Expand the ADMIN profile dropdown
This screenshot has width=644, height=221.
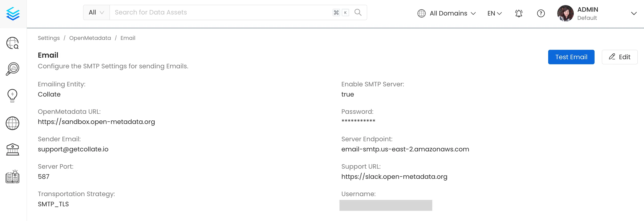pyautogui.click(x=634, y=13)
